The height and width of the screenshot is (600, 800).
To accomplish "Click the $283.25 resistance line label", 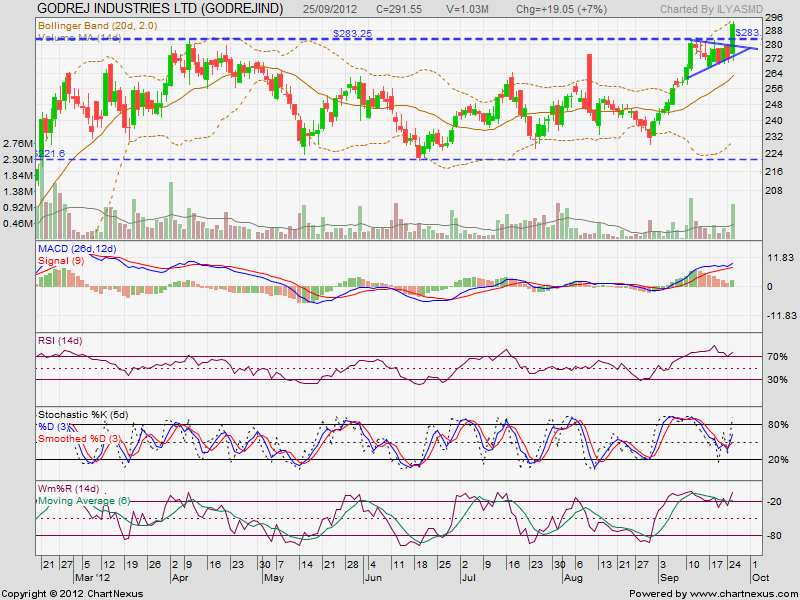I will (x=353, y=34).
